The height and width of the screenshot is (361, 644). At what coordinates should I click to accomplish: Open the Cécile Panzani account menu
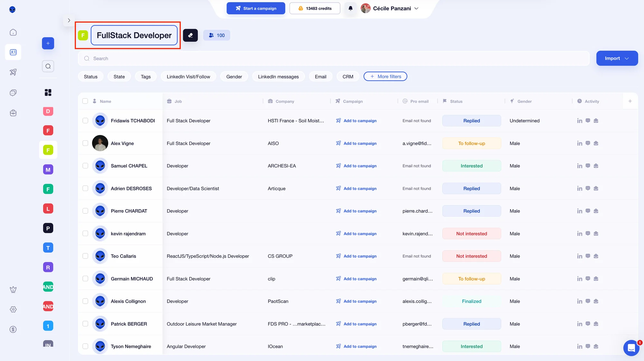coord(390,8)
